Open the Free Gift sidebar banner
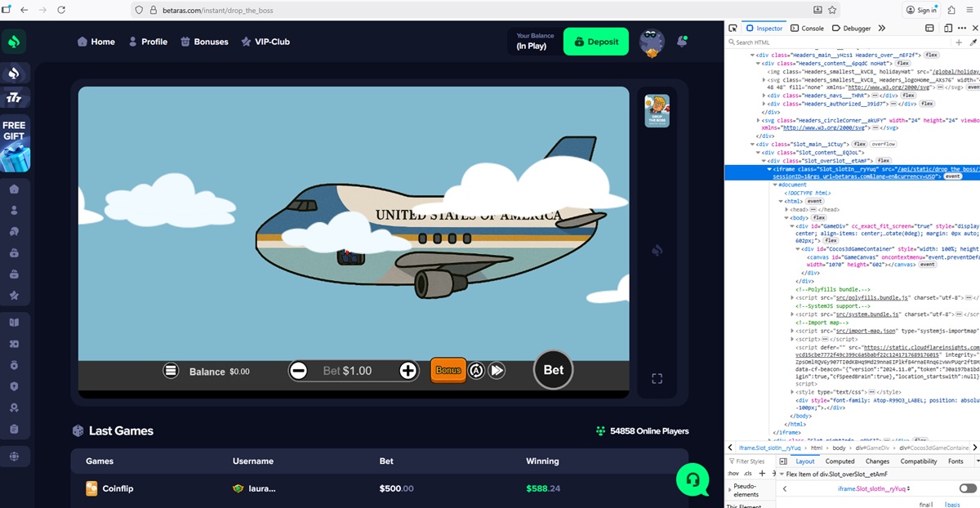Image resolution: width=980 pixels, height=508 pixels. (15, 145)
